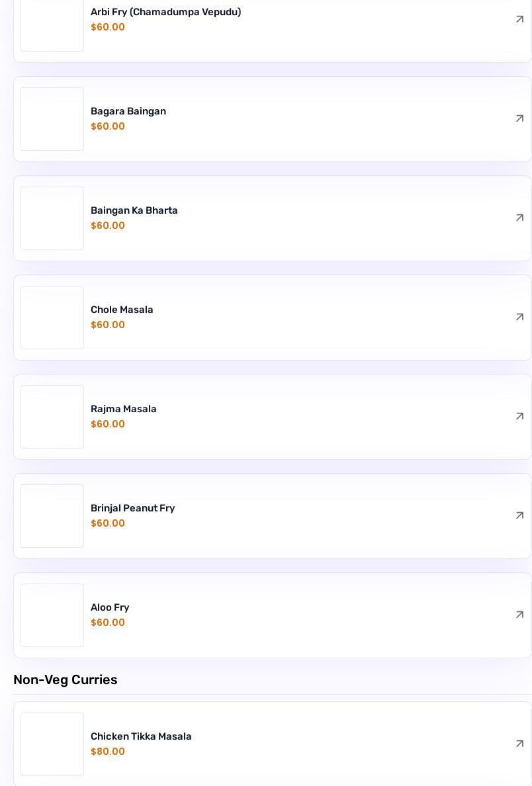Select Chicken Tikka Masala thumbnail image
Viewport: 532px width, 786px height.
52,744
